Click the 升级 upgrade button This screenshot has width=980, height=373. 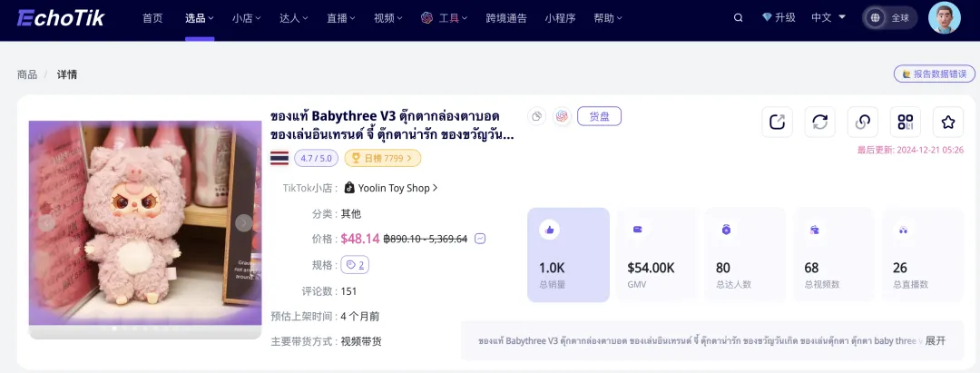[779, 18]
